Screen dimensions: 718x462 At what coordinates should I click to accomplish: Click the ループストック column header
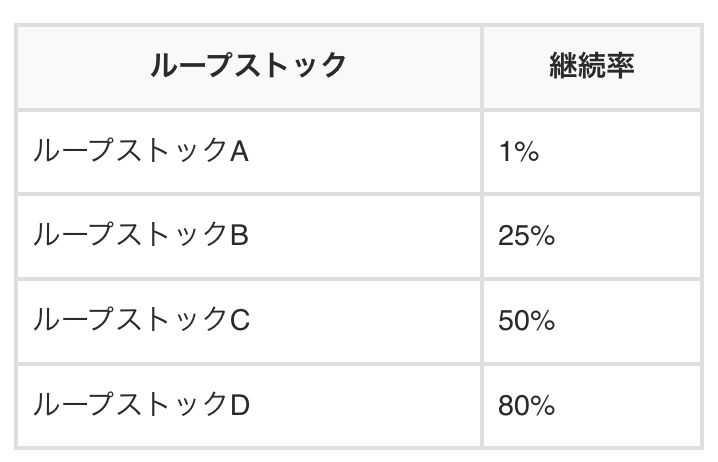pyautogui.click(x=248, y=66)
